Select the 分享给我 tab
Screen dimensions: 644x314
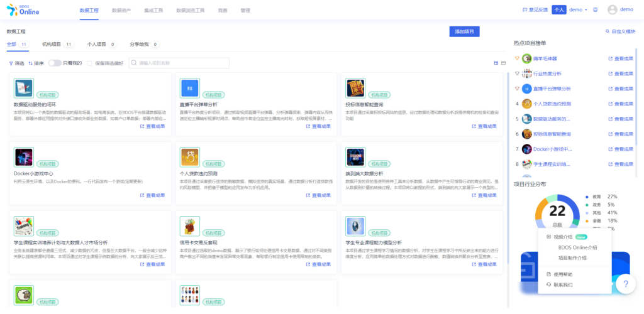coord(144,44)
